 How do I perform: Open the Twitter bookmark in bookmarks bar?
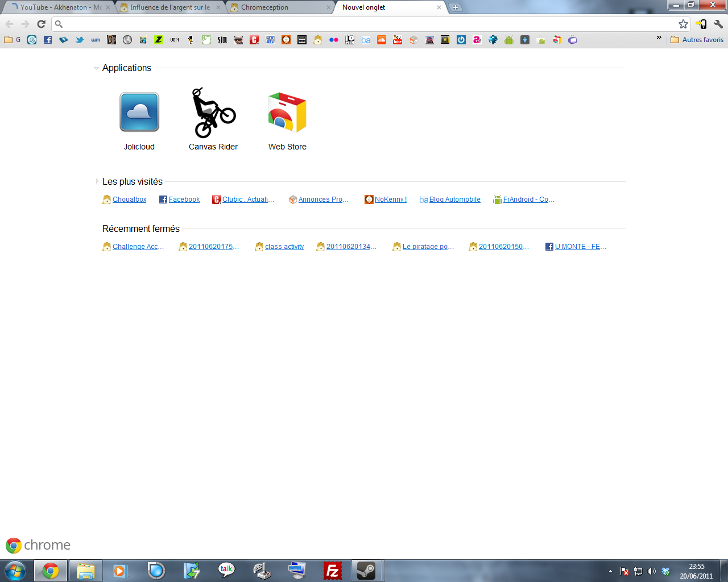click(x=80, y=40)
